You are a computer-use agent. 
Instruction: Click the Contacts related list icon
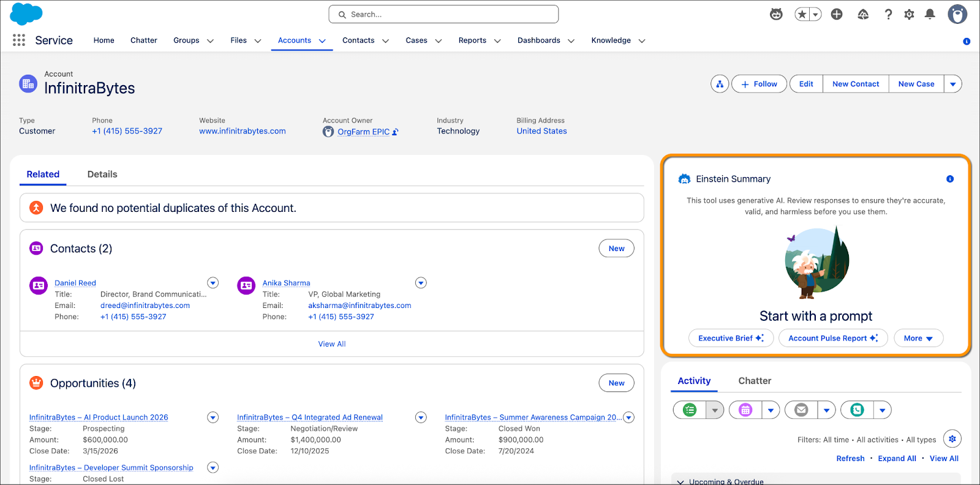coord(36,248)
